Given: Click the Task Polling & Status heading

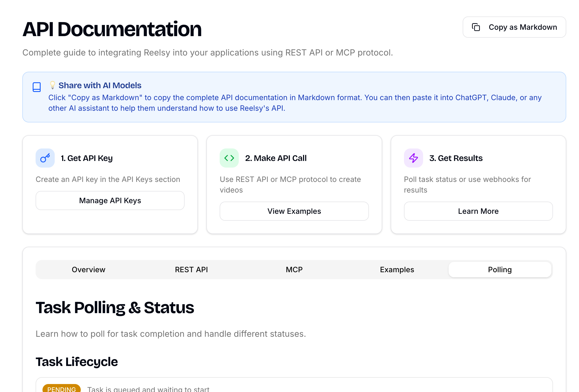Looking at the screenshot, I should pos(115,307).
